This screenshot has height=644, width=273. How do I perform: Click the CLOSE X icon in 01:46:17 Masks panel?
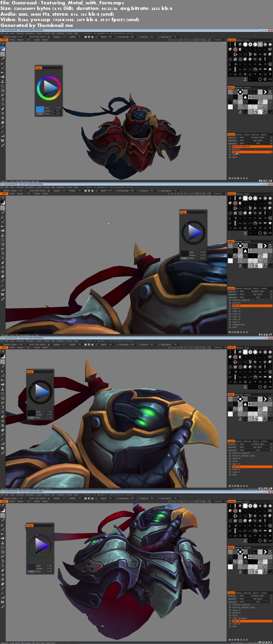tap(270, 246)
